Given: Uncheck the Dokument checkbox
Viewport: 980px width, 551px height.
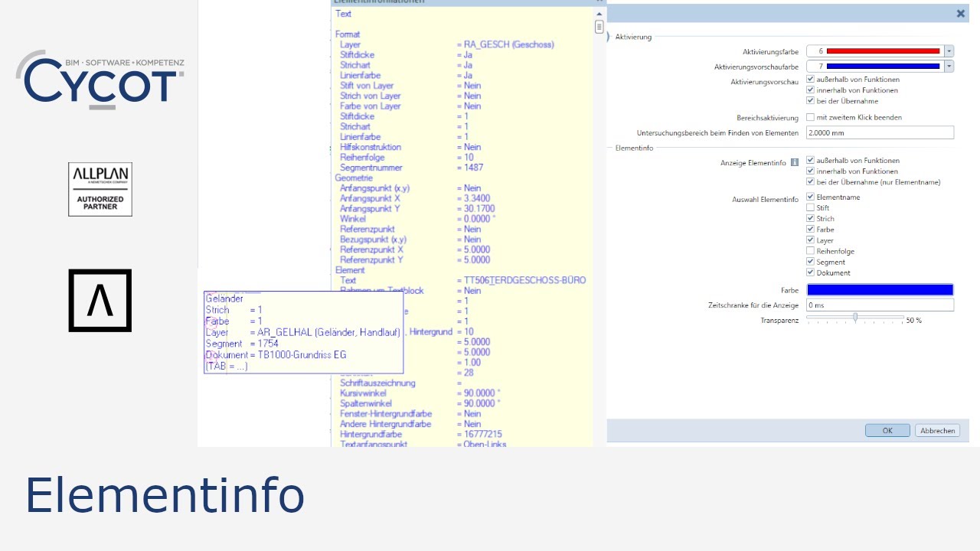Looking at the screenshot, I should click(810, 272).
